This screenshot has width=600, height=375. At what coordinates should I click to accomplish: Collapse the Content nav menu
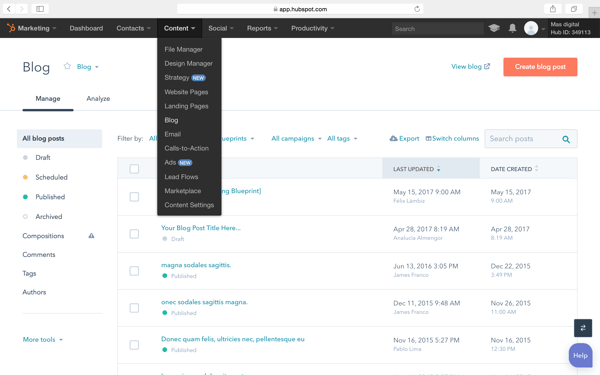pos(179,28)
